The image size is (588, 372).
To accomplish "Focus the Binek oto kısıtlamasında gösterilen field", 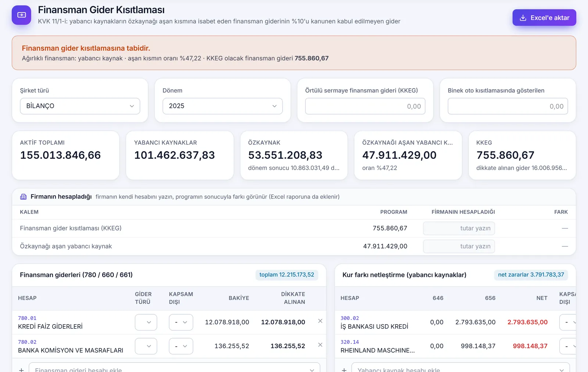I will [x=508, y=106].
